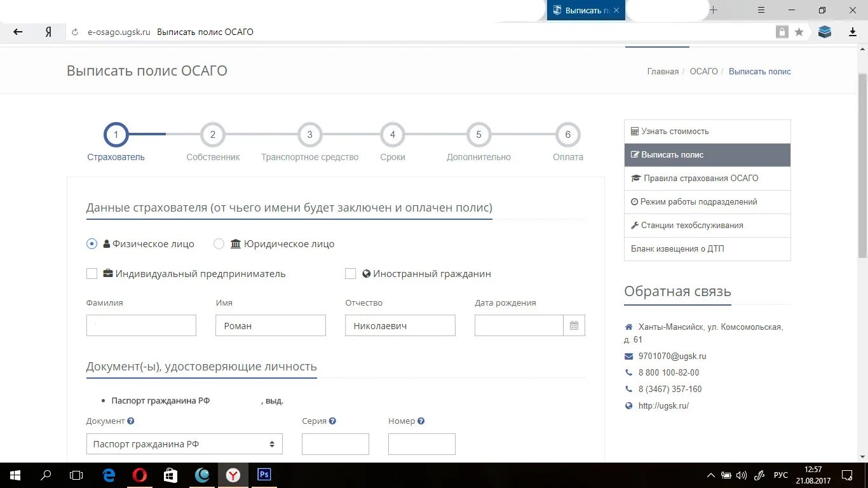
Task: Open the blue extension icon in the toolbar
Action: pos(825,32)
